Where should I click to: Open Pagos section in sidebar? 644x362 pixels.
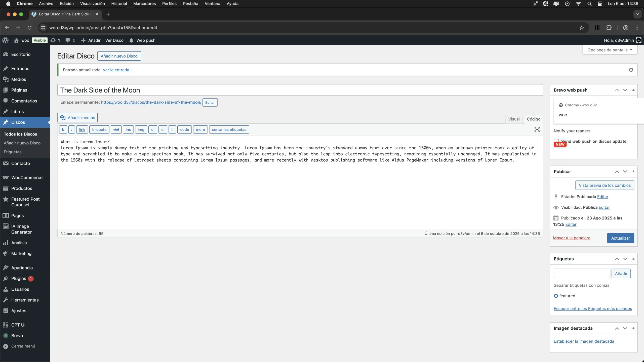tap(18, 215)
